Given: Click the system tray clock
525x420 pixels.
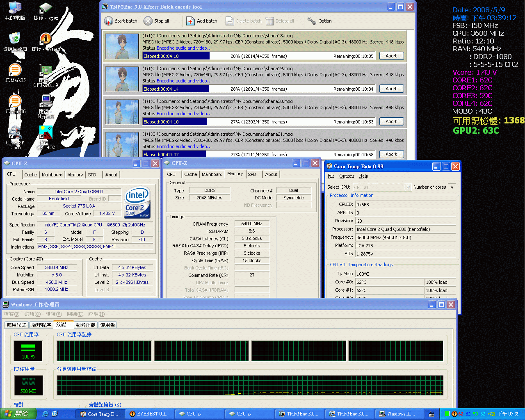Looking at the screenshot, I should pos(508,414).
